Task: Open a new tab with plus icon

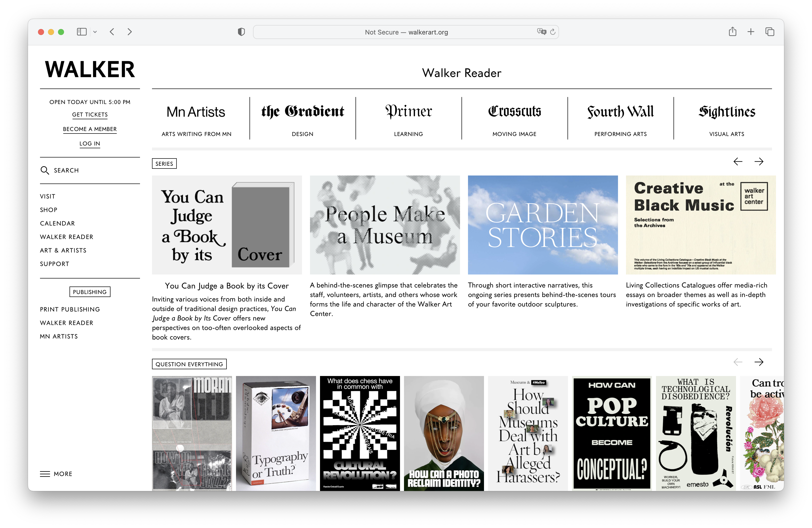Action: (751, 32)
